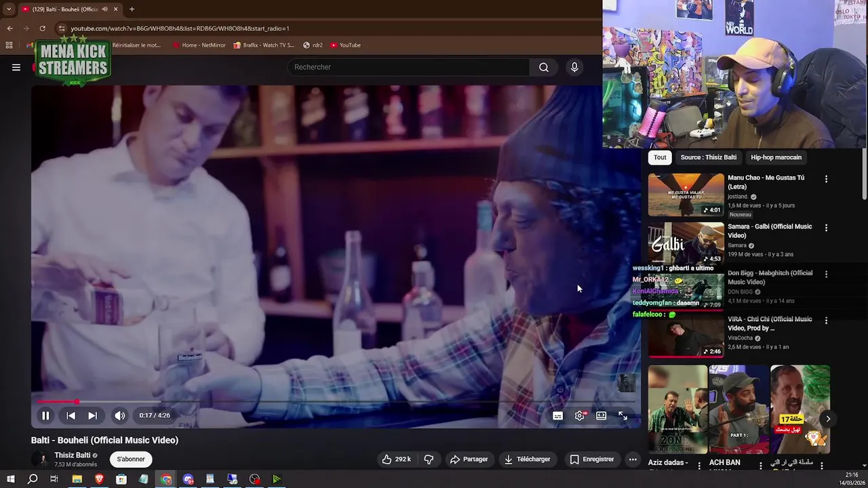Dislike the video
This screenshot has height=488, width=868.
coord(429,459)
